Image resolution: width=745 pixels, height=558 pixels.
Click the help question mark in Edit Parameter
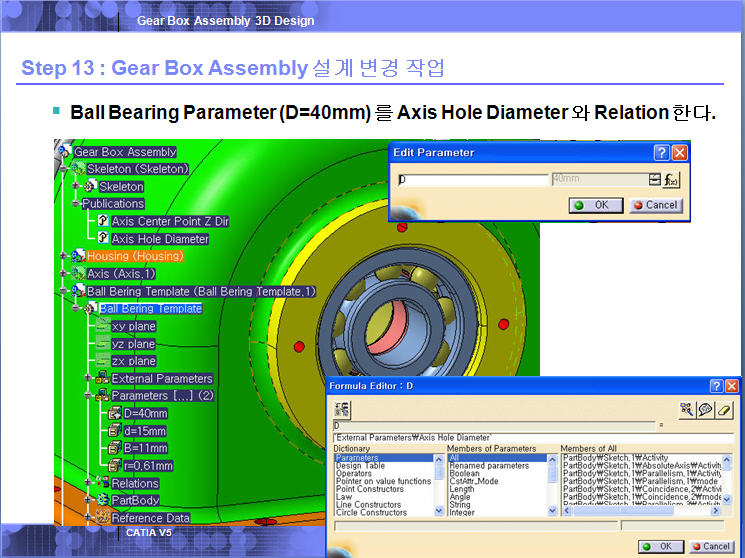coord(661,153)
